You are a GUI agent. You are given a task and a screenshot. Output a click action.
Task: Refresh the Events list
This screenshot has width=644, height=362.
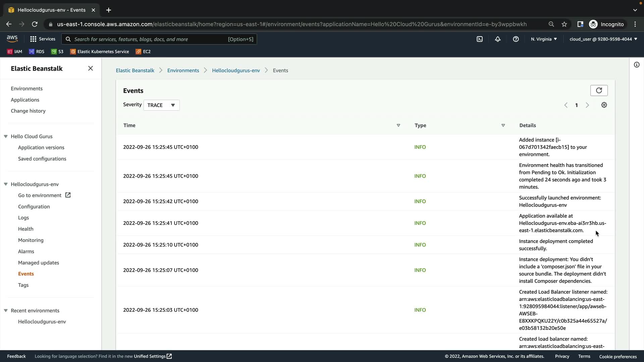(599, 90)
